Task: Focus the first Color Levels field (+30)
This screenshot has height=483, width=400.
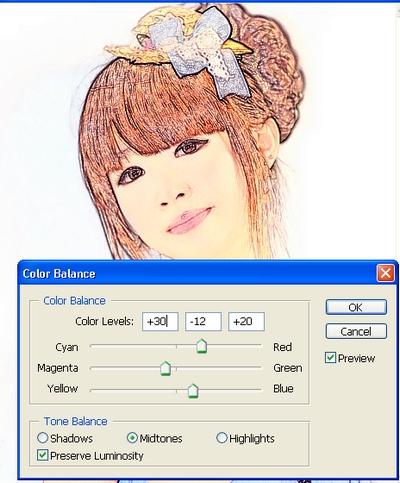Action: tap(160, 321)
